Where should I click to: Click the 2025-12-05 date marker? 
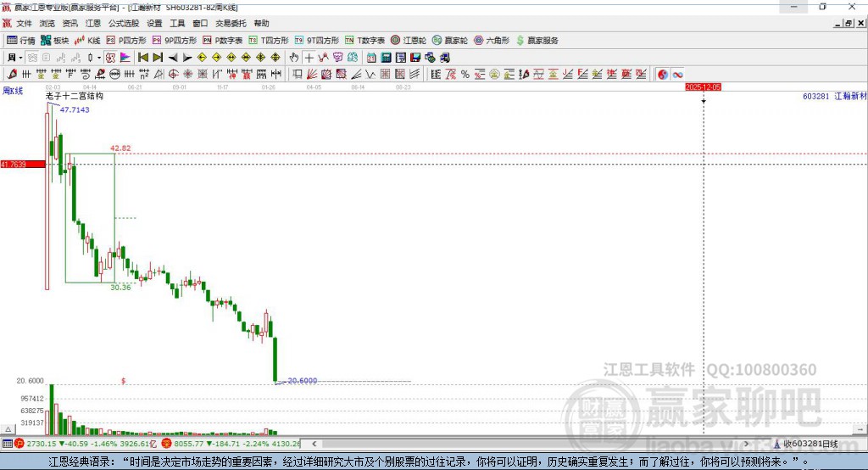coord(703,87)
